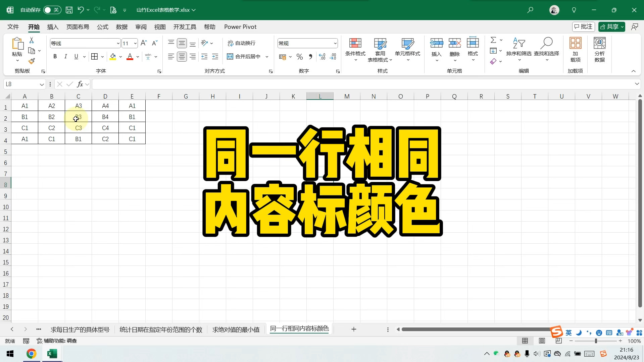Select the 格式刷 format painter tool
644x362 pixels.
pos(32,61)
